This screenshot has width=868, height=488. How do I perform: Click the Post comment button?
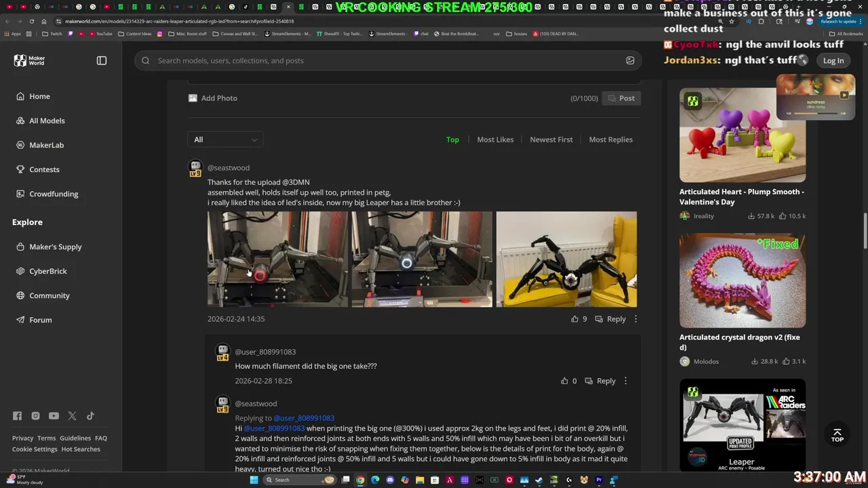pyautogui.click(x=621, y=98)
